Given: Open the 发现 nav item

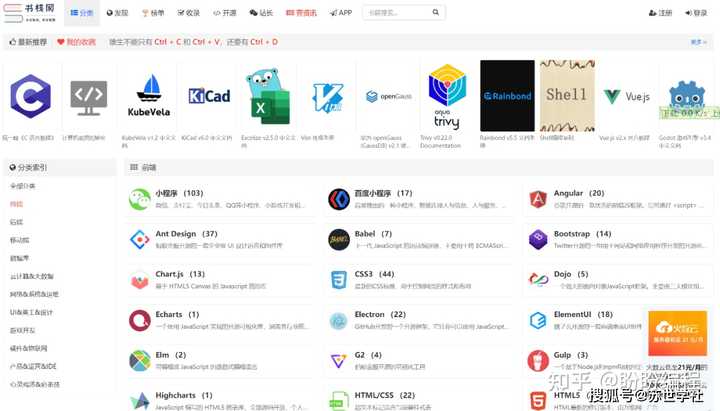Looking at the screenshot, I should pyautogui.click(x=117, y=13).
